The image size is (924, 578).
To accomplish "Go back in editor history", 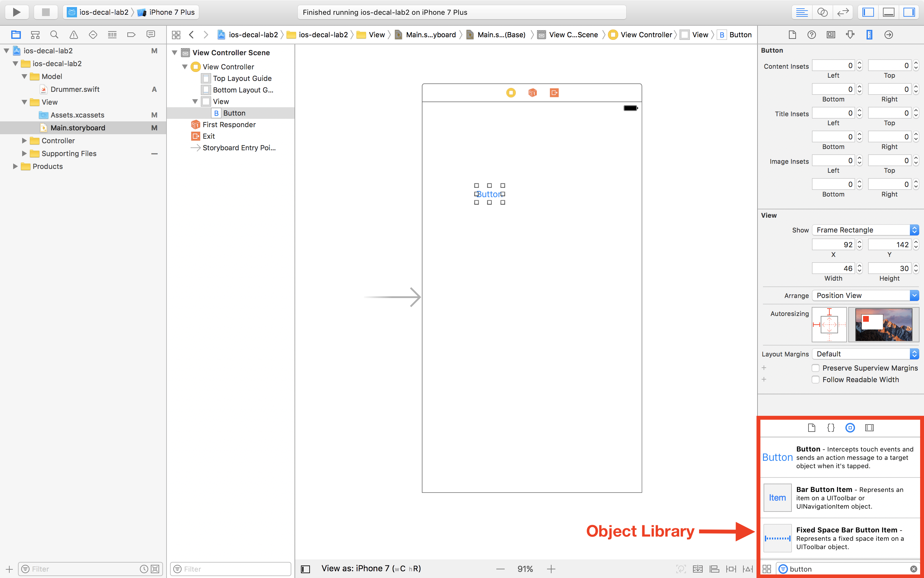I will click(x=192, y=35).
